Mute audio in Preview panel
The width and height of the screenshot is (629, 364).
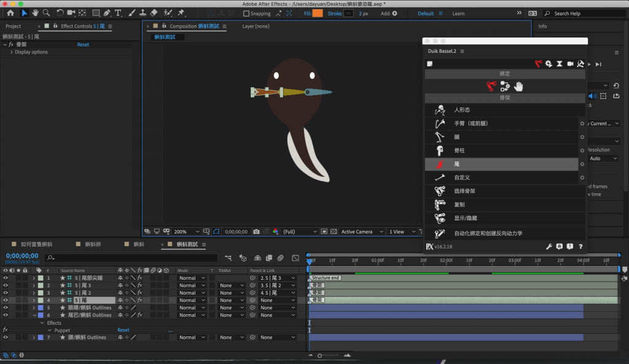coord(592,96)
